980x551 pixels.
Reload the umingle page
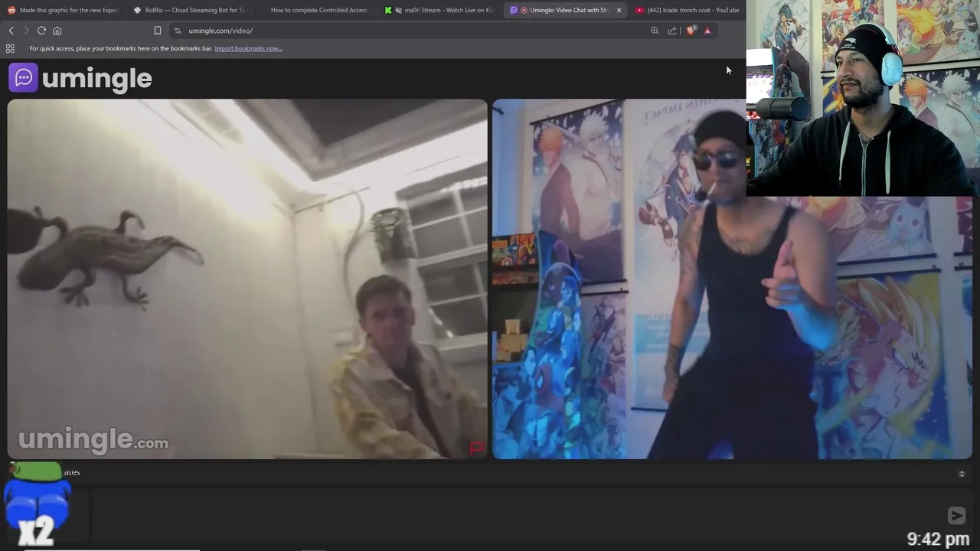[x=41, y=31]
